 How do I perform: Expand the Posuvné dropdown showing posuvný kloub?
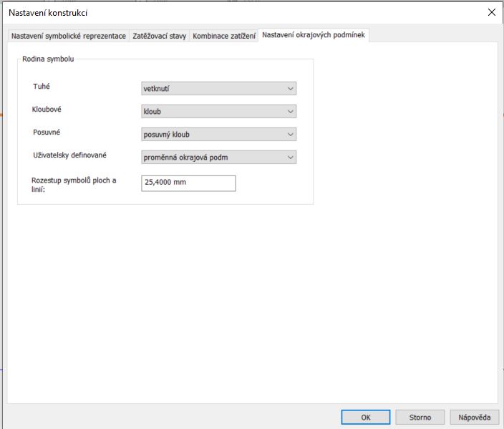pyautogui.click(x=219, y=134)
